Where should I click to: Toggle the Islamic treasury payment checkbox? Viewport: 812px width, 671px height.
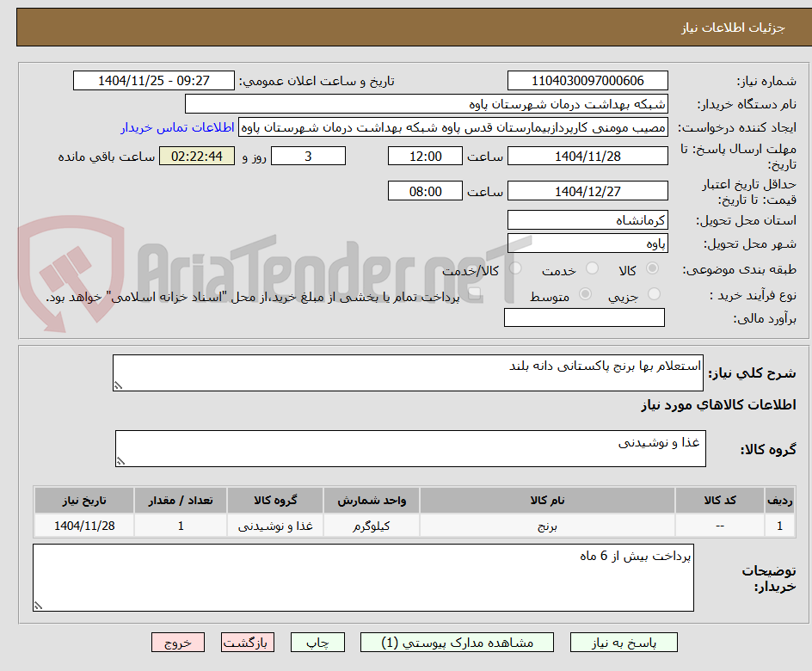tap(474, 294)
